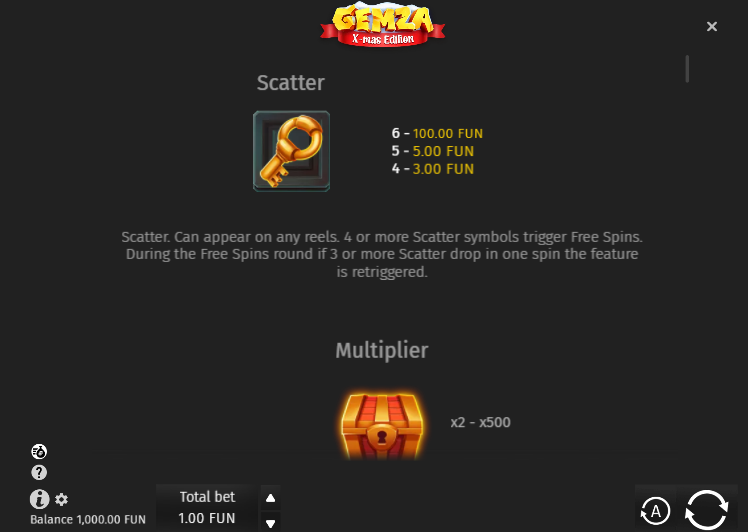Open the paytable info icon
The image size is (748, 532).
click(40, 499)
